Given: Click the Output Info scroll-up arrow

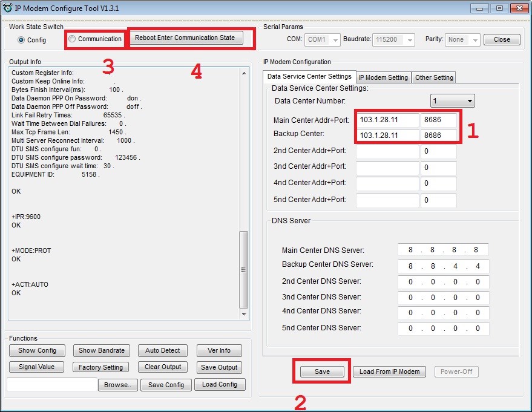Looking at the screenshot, I should pos(244,73).
